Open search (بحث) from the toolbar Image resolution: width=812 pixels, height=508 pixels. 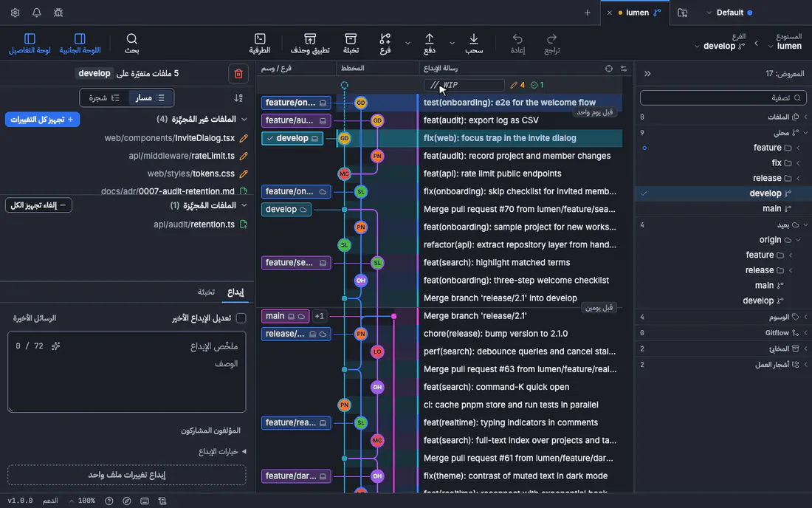click(131, 44)
